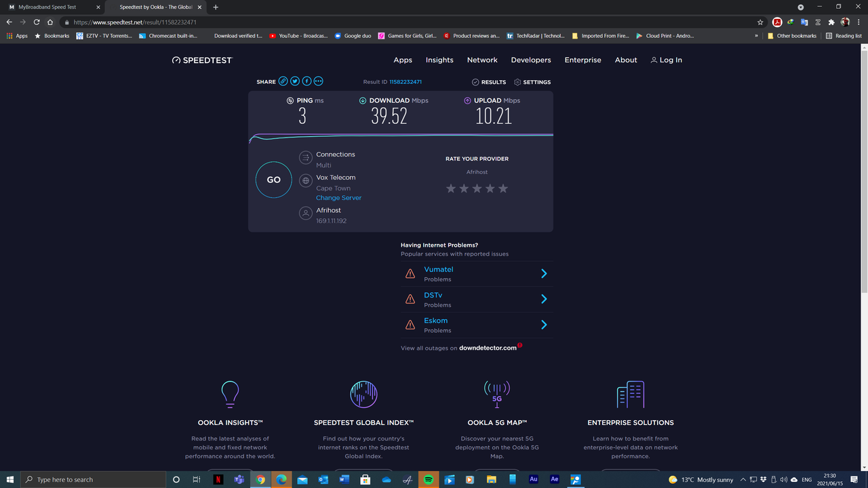
Task: Open TechRadar bookmark
Action: coord(536,36)
